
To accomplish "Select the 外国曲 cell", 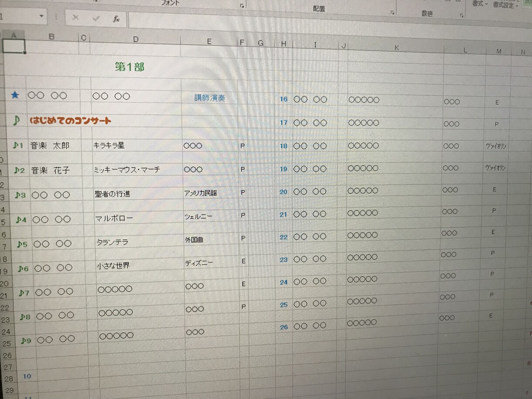I will [x=194, y=240].
